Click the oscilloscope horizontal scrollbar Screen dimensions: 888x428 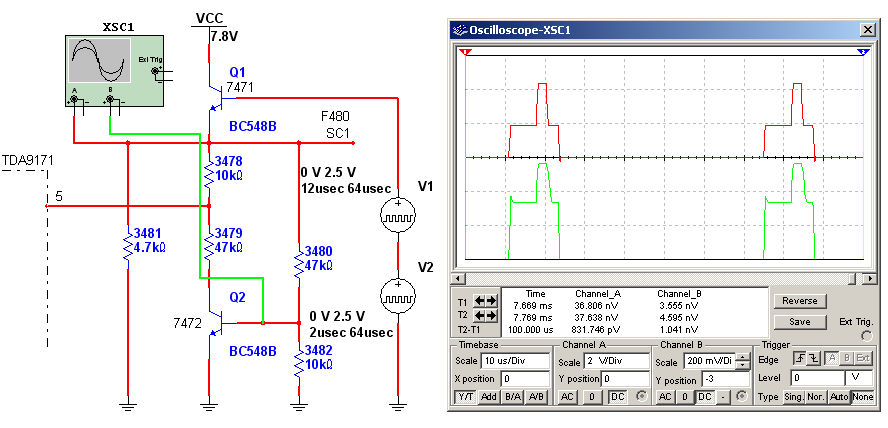point(660,277)
